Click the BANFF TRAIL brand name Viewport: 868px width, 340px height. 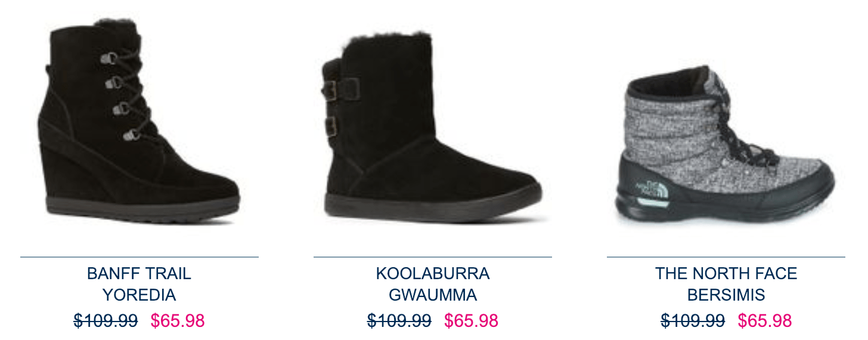139,274
